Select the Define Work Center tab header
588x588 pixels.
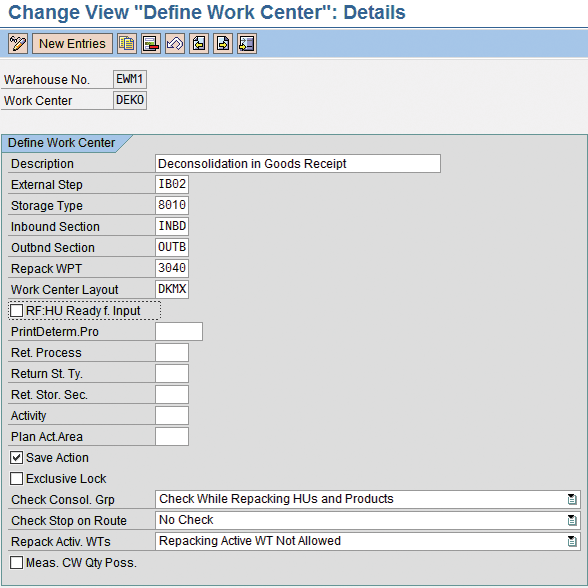[x=62, y=143]
